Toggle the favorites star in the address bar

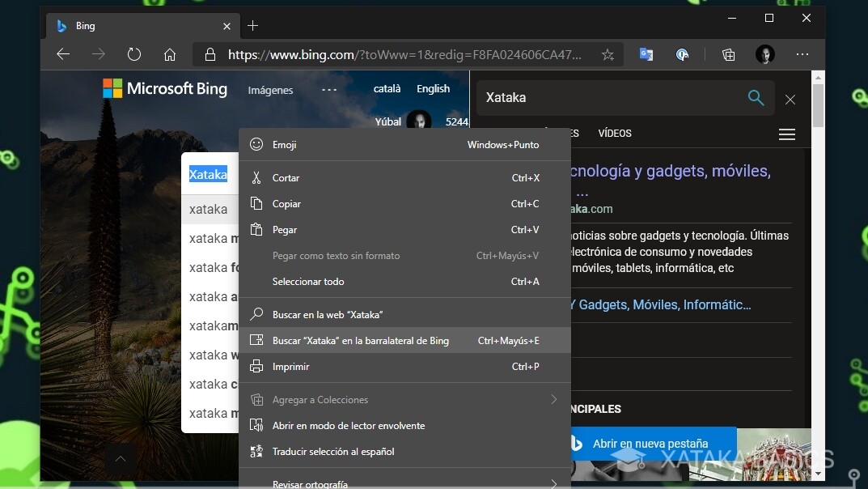pos(608,54)
